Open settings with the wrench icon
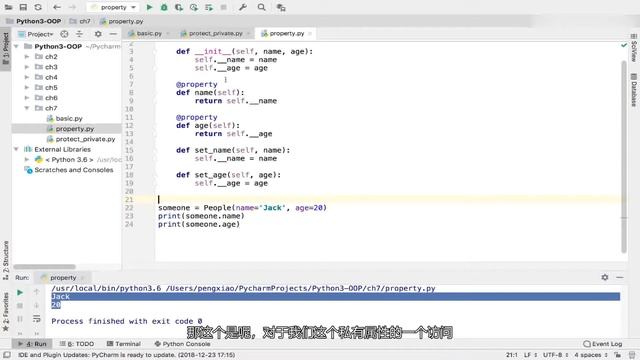The image size is (640, 360). (243, 7)
